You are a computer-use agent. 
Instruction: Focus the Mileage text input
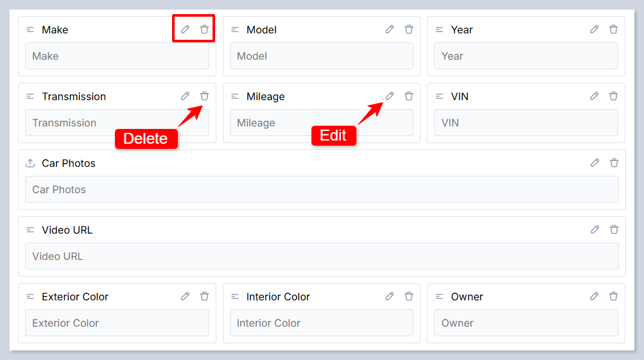click(x=321, y=123)
